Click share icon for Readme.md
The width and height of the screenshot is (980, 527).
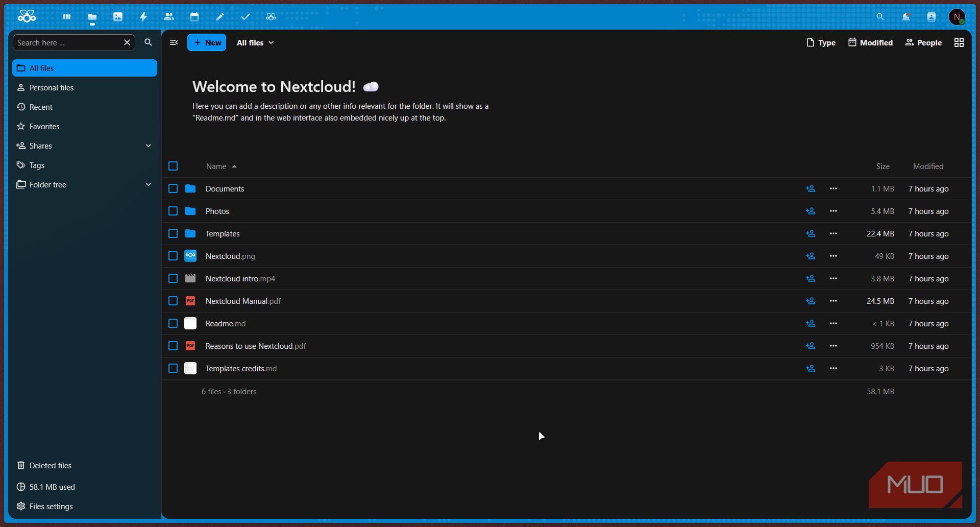point(811,323)
